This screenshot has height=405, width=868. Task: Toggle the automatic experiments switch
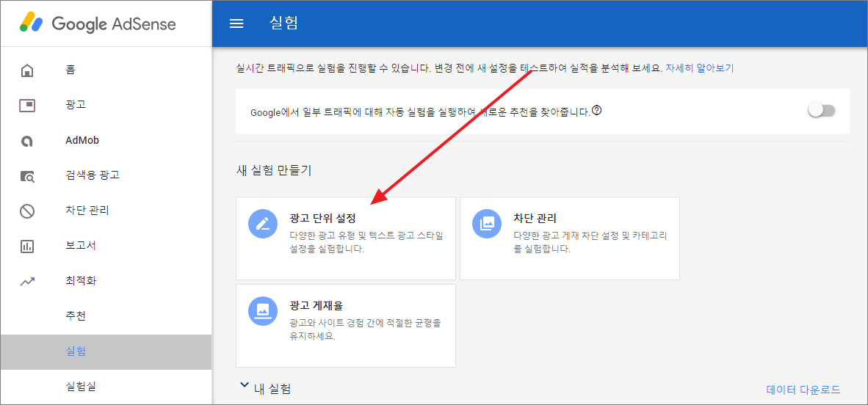[822, 111]
